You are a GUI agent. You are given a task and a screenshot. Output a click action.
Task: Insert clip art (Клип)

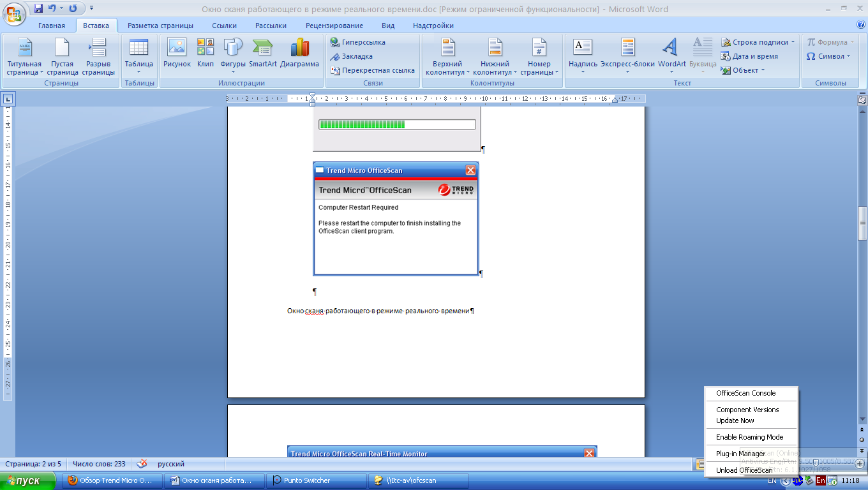206,53
